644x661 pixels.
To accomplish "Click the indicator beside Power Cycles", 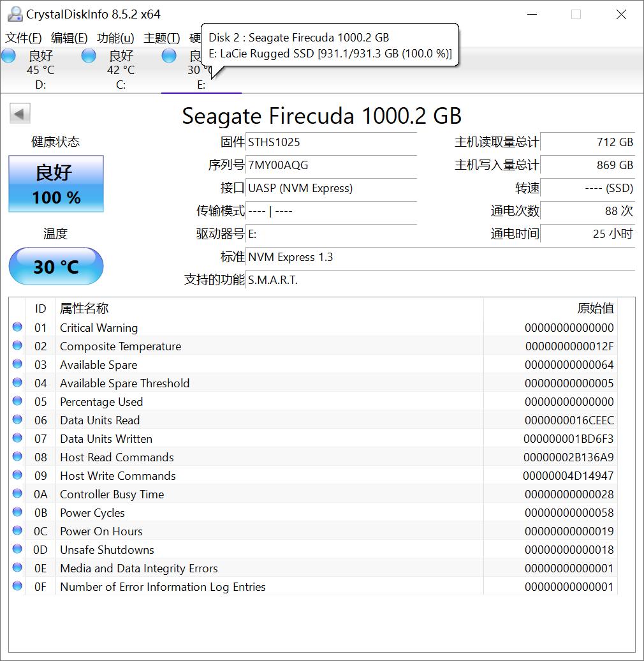I will (17, 511).
